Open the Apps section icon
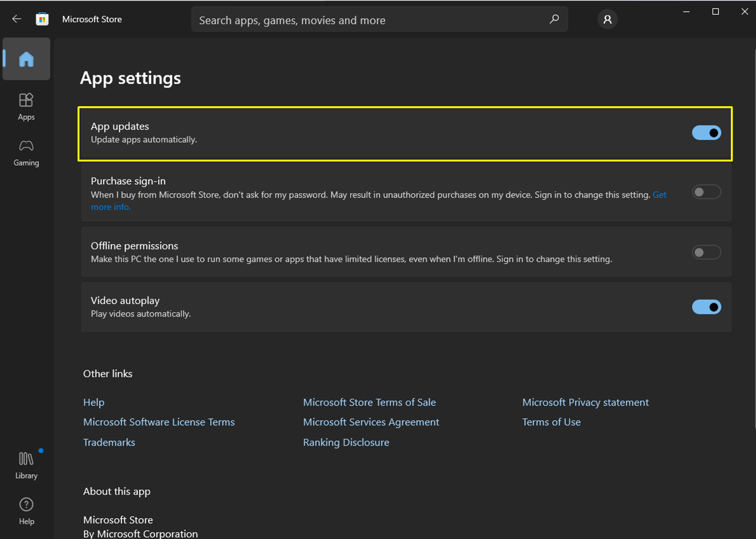The width and height of the screenshot is (756, 539). (x=25, y=100)
